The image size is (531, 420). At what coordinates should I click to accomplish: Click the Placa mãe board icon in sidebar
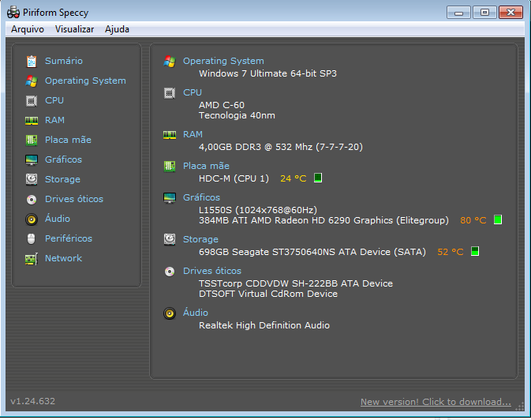click(32, 140)
